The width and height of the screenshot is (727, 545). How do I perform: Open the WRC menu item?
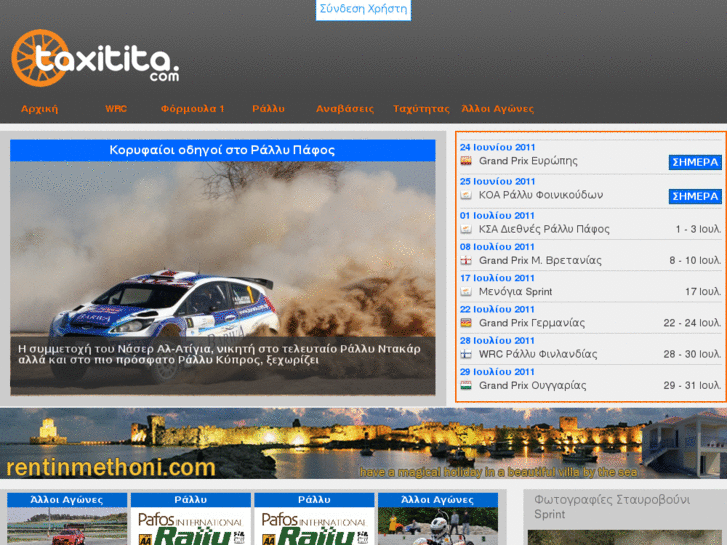(116, 109)
